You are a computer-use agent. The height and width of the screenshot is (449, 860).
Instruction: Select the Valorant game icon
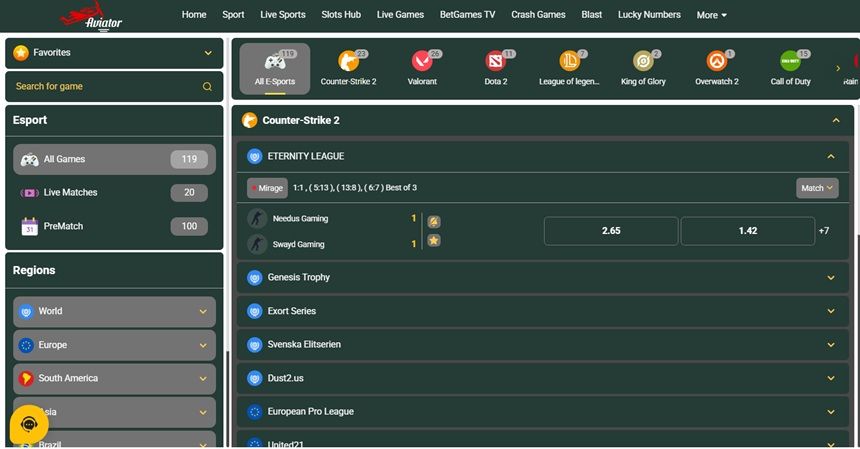point(422,62)
